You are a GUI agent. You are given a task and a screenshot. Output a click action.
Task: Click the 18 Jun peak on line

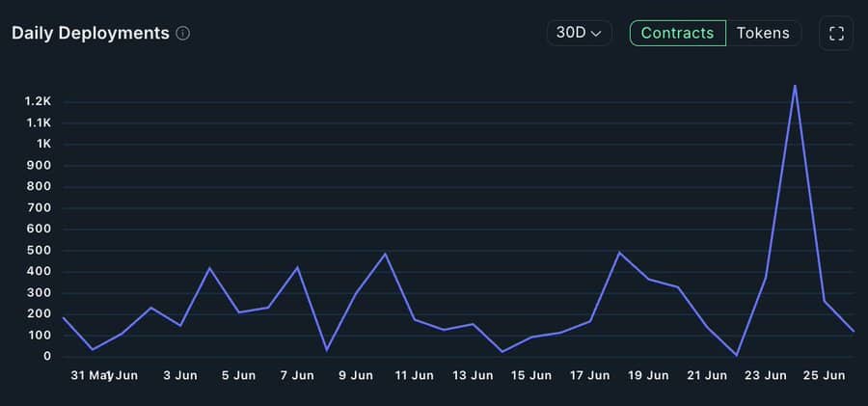619,253
